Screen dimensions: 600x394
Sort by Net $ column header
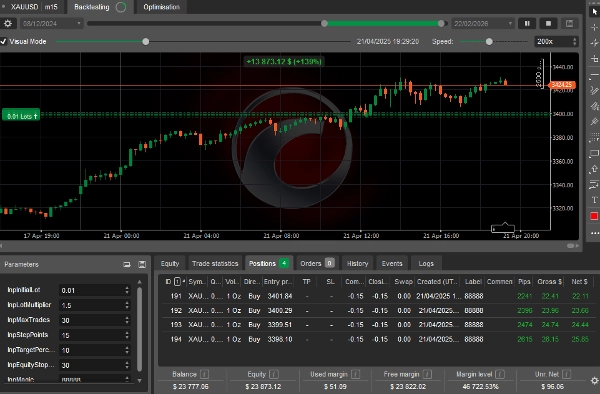(579, 282)
